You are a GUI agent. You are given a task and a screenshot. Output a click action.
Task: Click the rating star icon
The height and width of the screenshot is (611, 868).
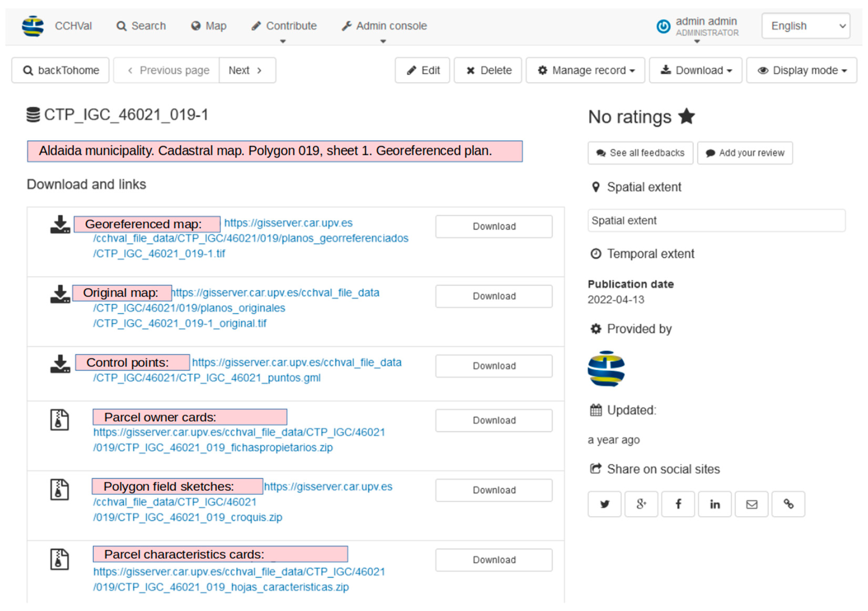(687, 117)
